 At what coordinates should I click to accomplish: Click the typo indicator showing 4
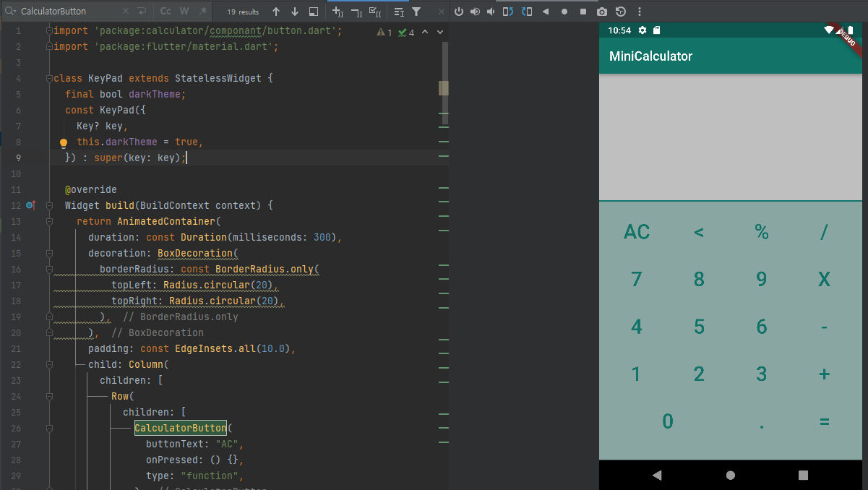(x=406, y=33)
